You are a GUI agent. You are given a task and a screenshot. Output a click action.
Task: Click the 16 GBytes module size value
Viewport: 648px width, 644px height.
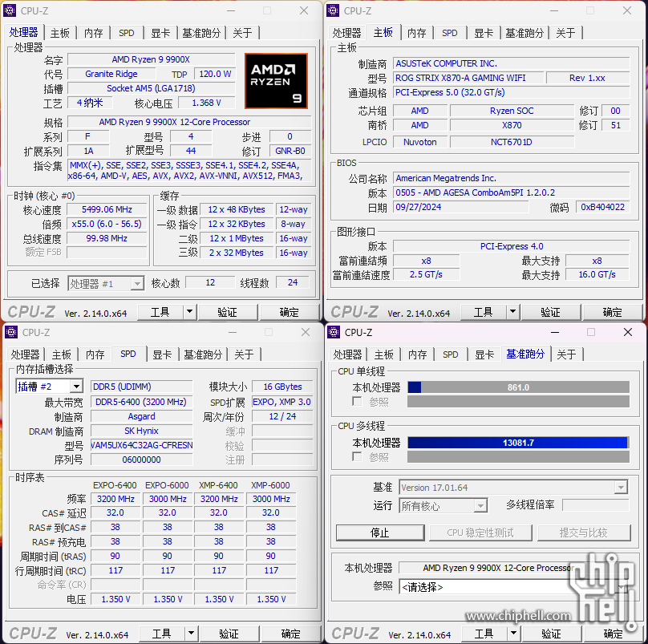point(282,387)
